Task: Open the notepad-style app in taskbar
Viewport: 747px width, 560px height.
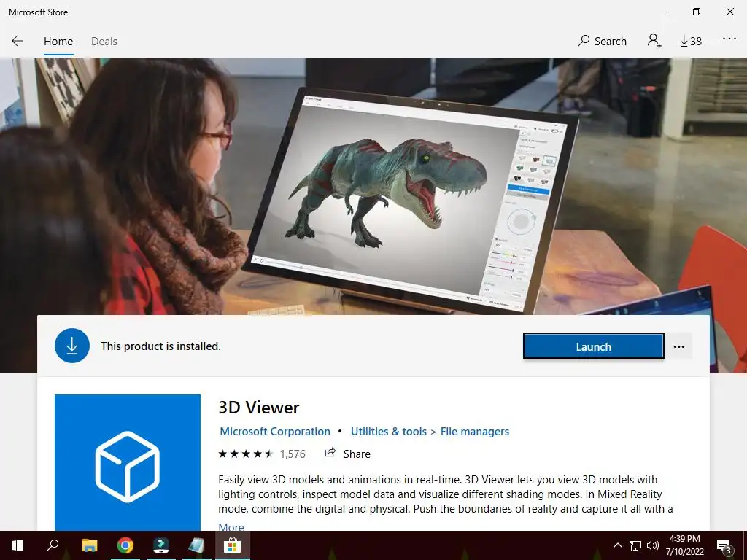Action: [x=196, y=545]
